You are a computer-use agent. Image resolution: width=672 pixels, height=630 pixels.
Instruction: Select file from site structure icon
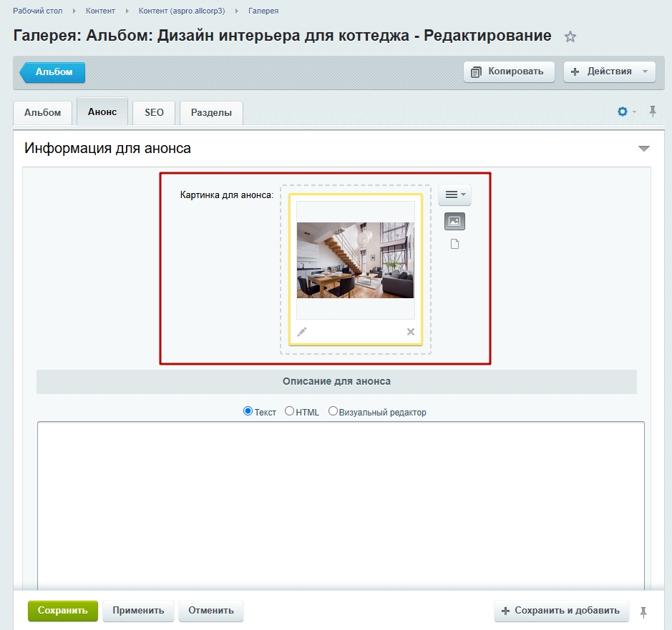[454, 244]
